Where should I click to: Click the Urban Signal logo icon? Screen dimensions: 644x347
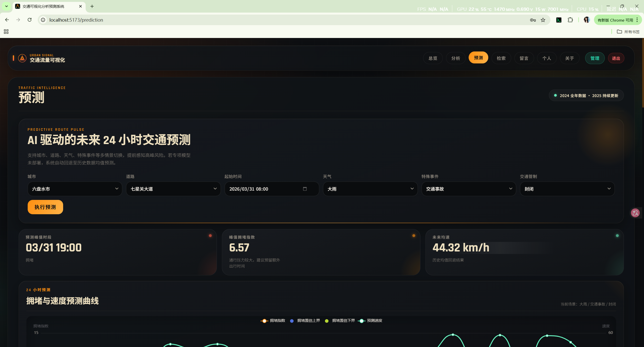click(22, 58)
